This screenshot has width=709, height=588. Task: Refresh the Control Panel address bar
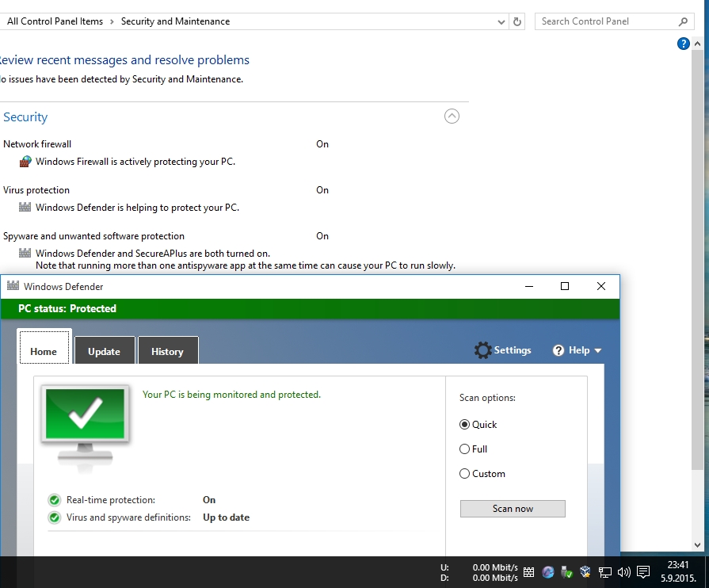pos(517,21)
